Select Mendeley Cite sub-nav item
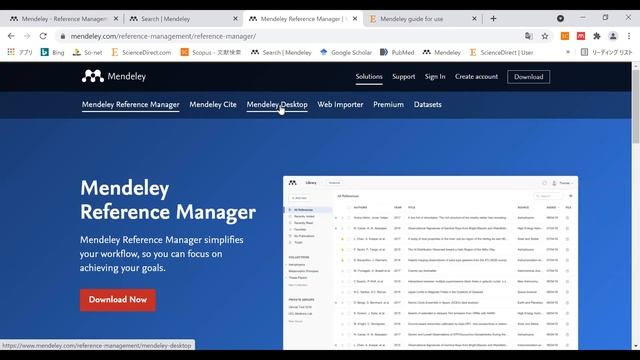Screen dimensions: 640x360 pos(213,104)
